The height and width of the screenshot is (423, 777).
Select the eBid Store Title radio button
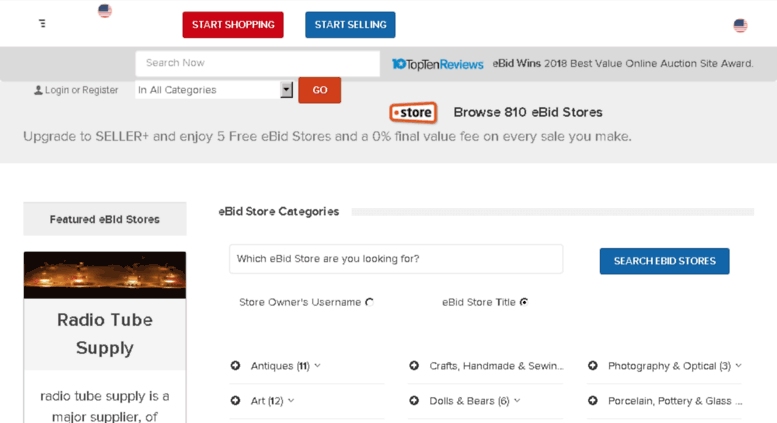[524, 302]
